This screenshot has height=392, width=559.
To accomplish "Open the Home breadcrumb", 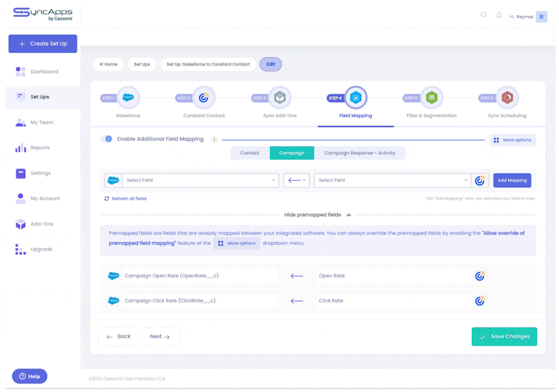I will click(x=108, y=64).
